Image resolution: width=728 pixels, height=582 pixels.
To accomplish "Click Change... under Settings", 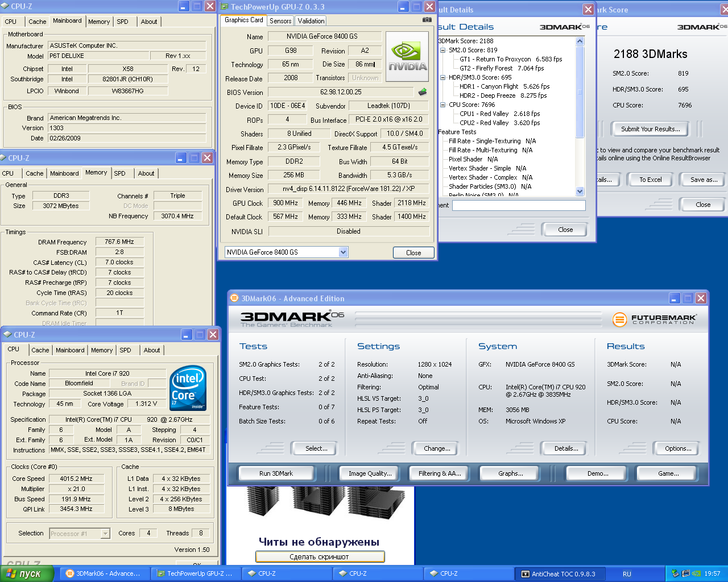I will tap(437, 448).
